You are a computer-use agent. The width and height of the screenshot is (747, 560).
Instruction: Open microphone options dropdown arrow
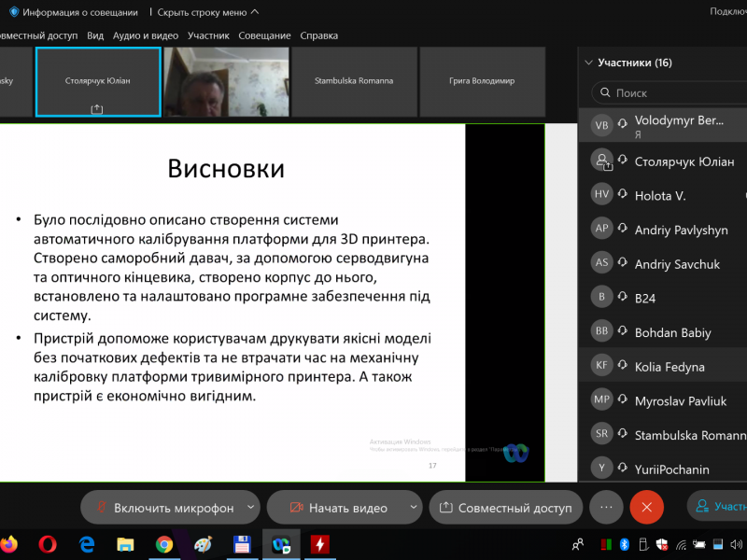pos(250,508)
